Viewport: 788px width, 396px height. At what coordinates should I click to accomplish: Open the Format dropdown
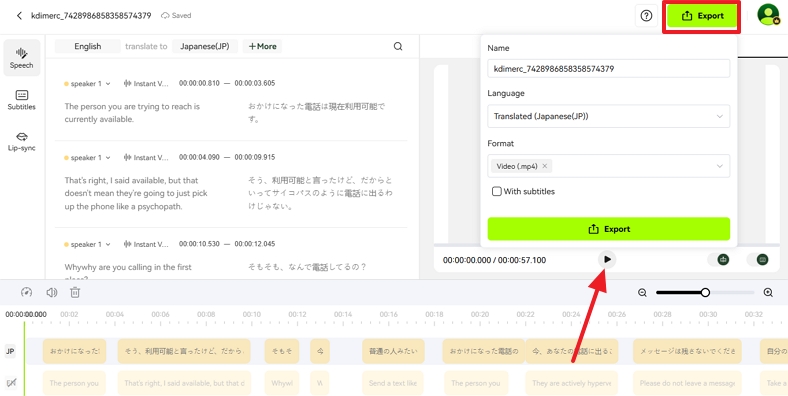[x=609, y=166]
